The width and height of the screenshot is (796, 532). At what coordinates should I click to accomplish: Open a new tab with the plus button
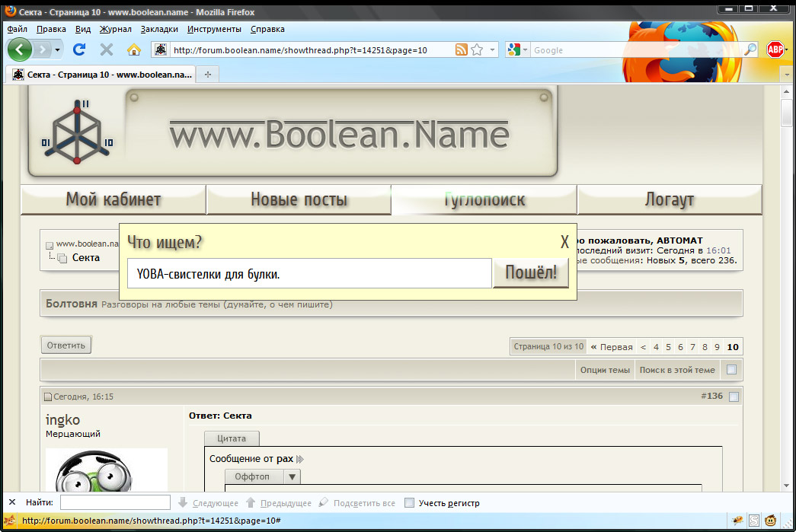tap(207, 74)
